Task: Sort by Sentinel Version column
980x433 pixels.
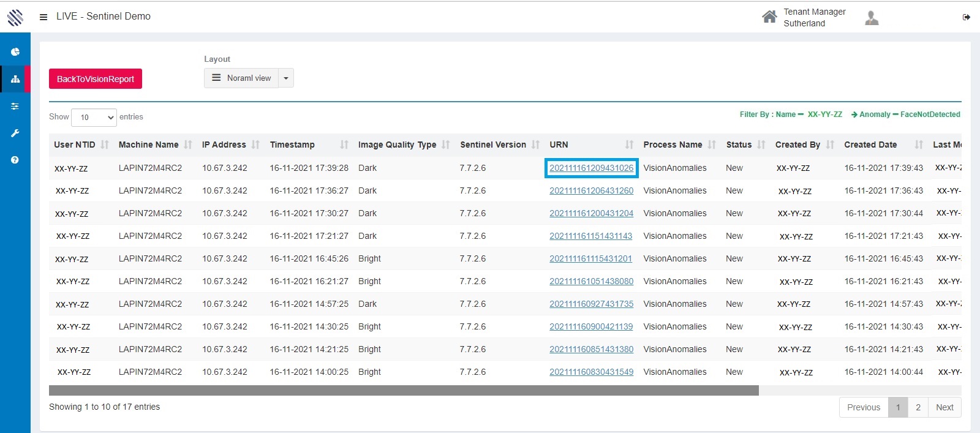Action: pos(493,145)
